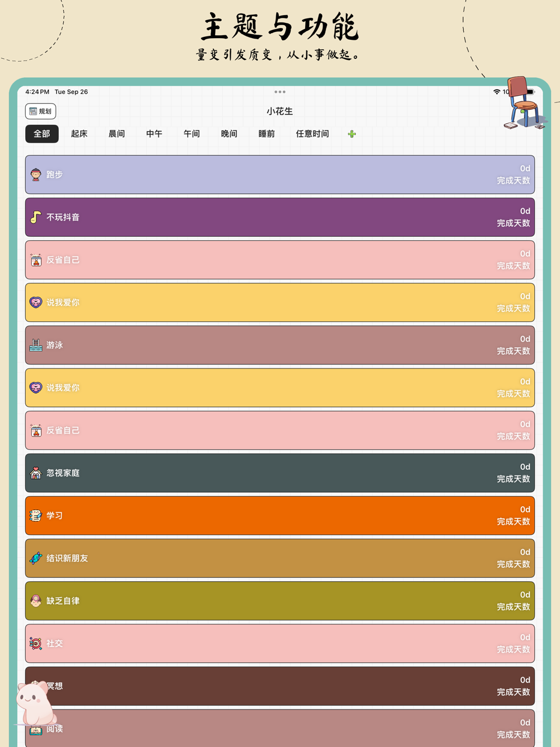
Task: Click the face icon for 缺乏自律
Action: point(36,601)
